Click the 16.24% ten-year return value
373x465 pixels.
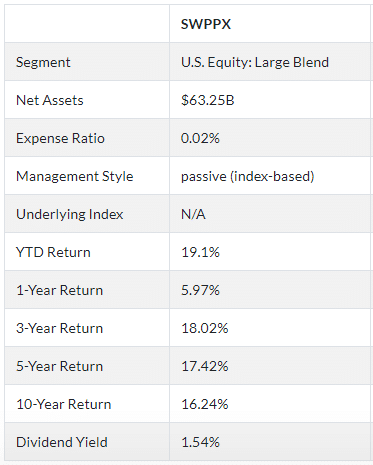(205, 404)
